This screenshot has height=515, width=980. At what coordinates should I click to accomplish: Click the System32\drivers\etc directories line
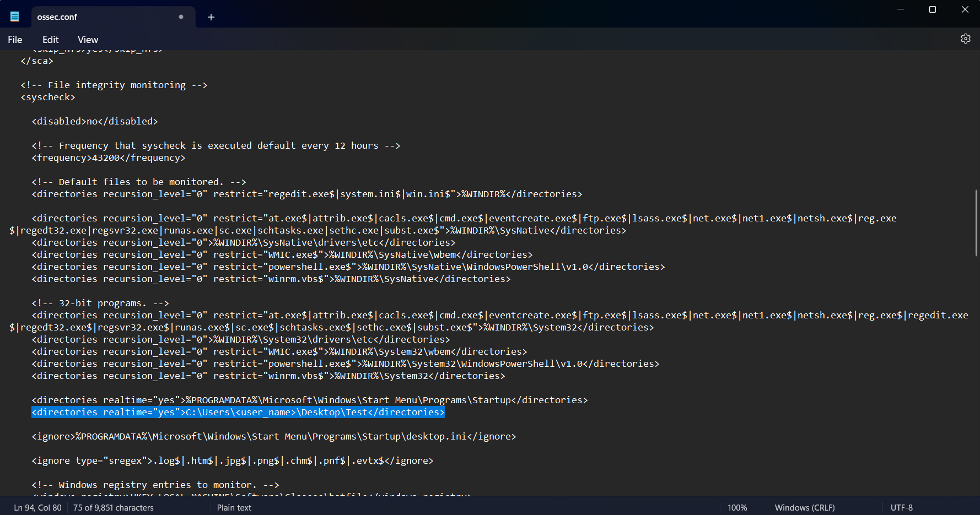pos(241,339)
